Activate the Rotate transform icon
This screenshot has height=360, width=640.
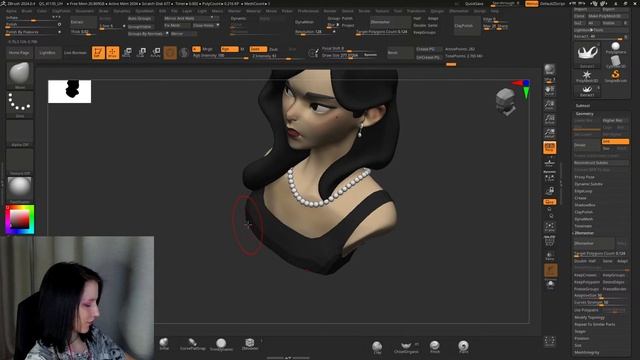(156, 53)
